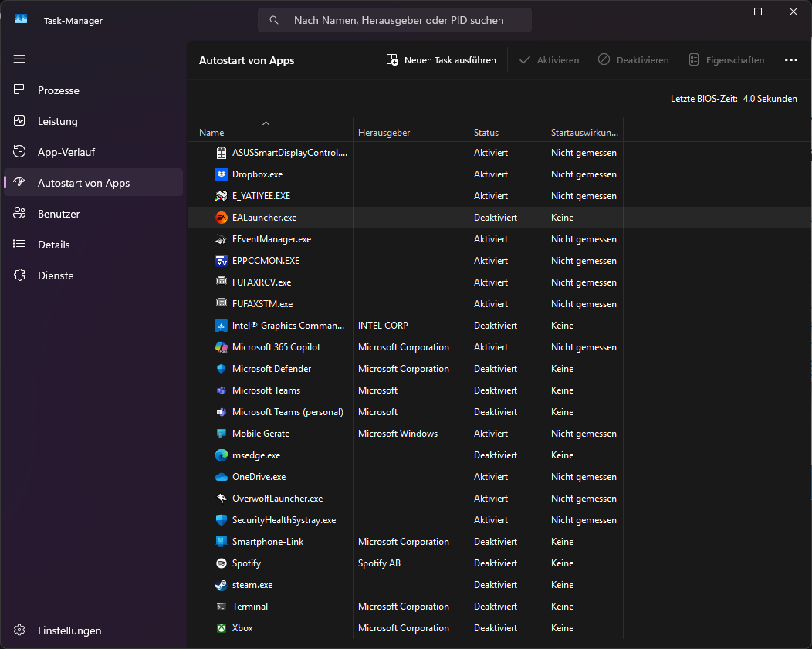Click the steam.exe icon

[x=221, y=585]
